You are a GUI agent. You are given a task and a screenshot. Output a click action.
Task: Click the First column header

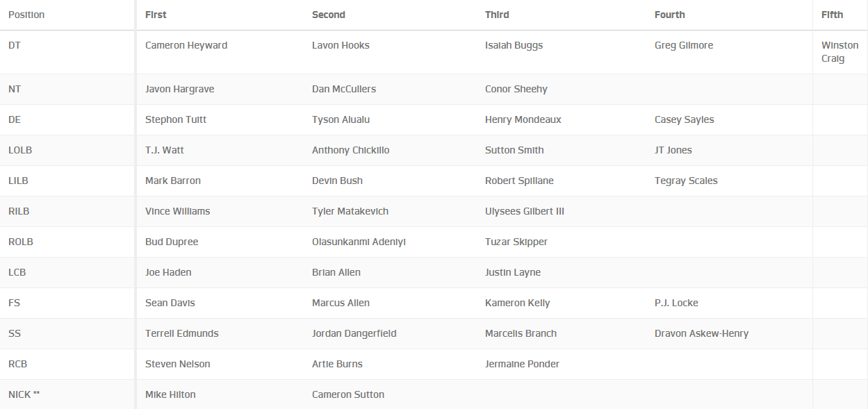click(x=156, y=15)
